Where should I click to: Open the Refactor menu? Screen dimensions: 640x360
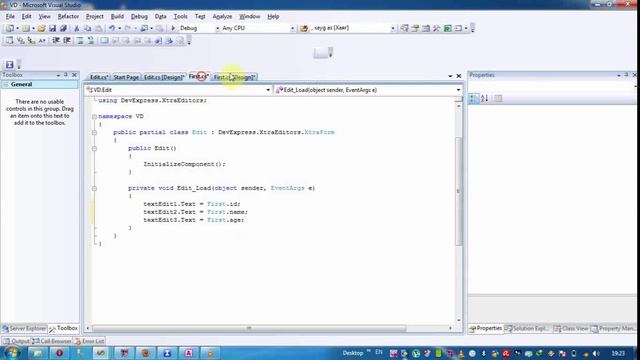point(68,16)
